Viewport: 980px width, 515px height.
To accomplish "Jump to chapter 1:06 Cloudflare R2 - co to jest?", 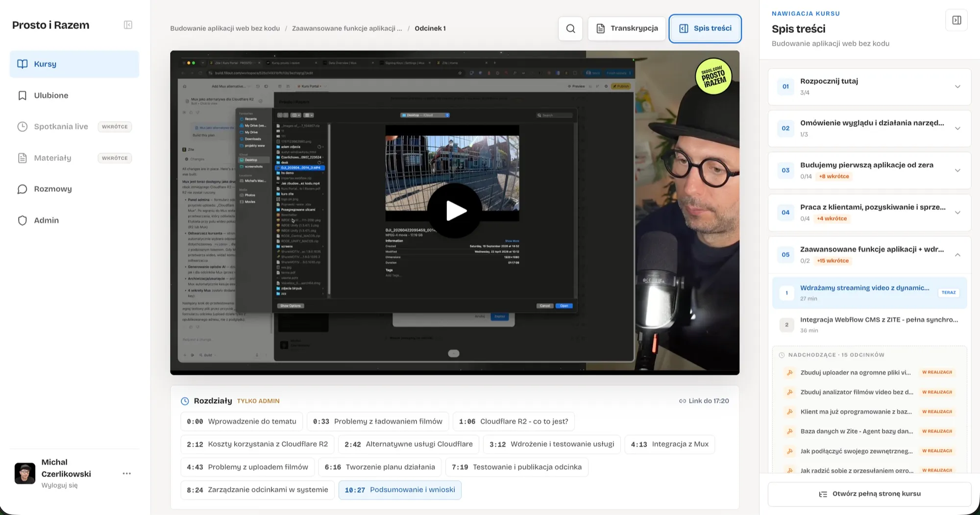I will point(514,421).
